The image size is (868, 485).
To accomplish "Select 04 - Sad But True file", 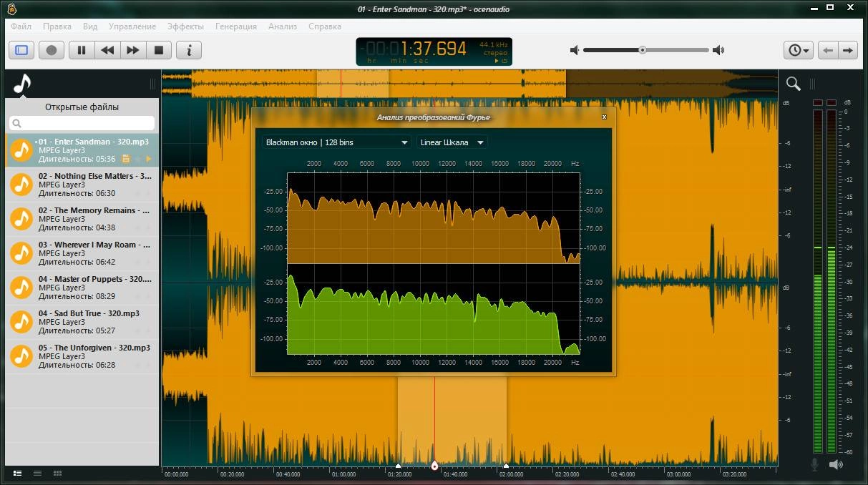I will point(82,322).
